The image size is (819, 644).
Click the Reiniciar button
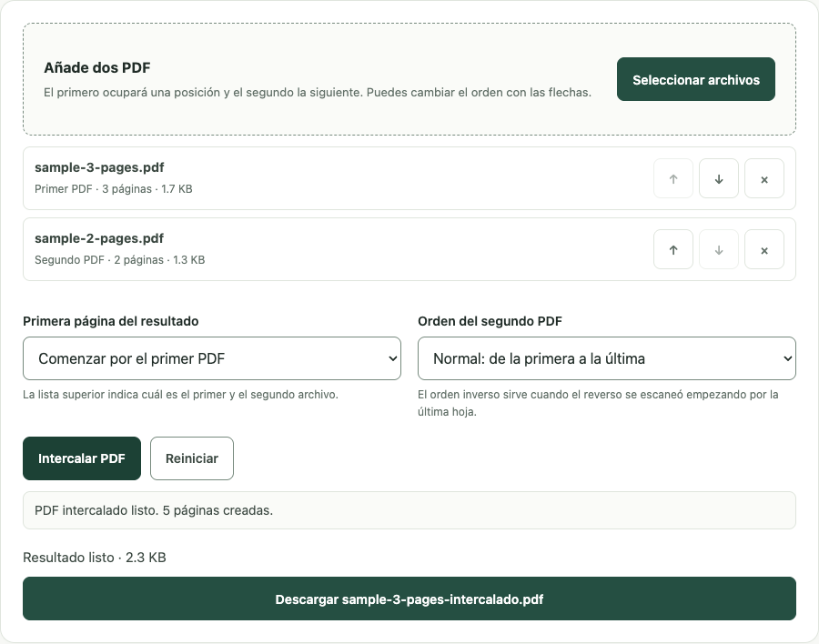192,458
